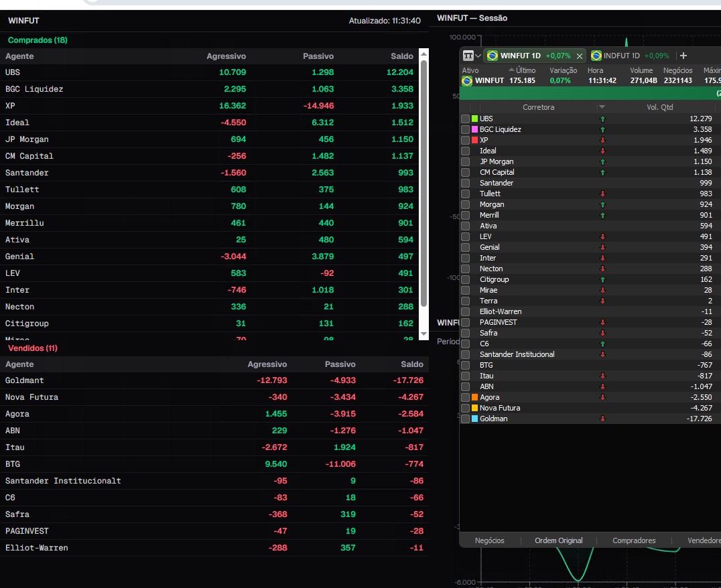
Task: Click the Comprados list scrollbar thumb
Action: point(423,184)
